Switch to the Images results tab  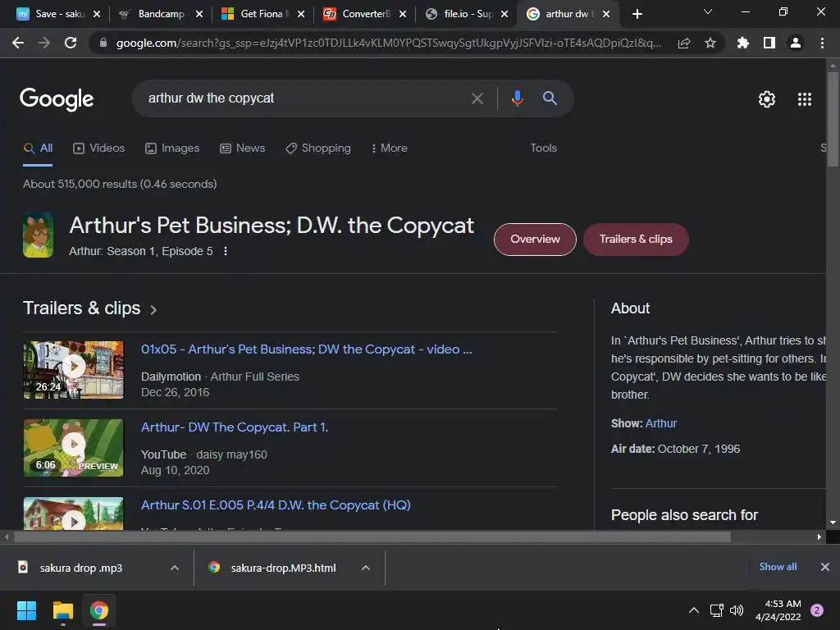click(x=172, y=148)
